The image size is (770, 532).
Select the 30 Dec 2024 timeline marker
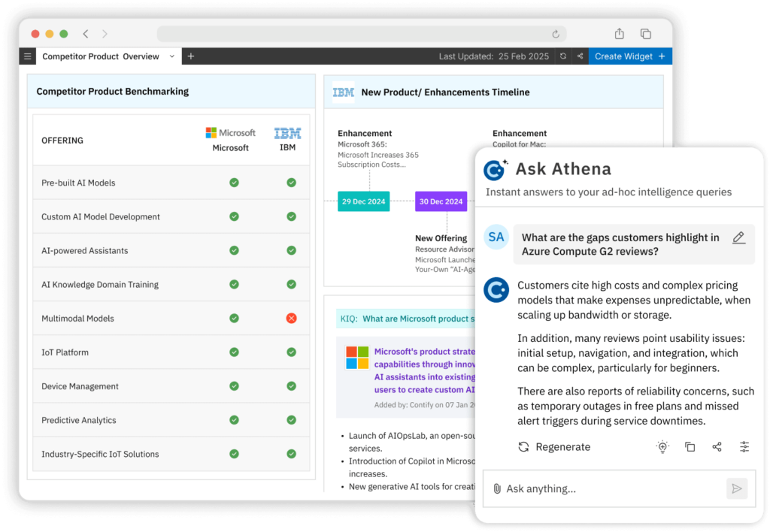point(441,201)
